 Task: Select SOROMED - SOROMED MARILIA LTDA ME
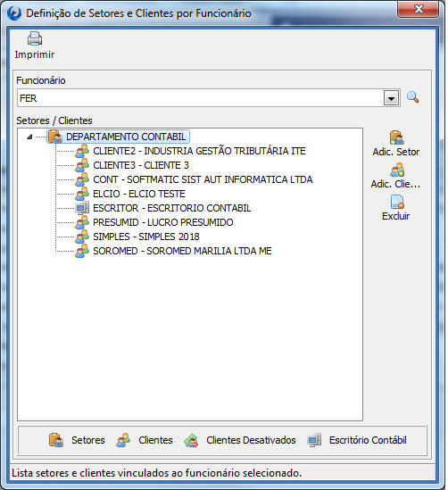click(182, 252)
